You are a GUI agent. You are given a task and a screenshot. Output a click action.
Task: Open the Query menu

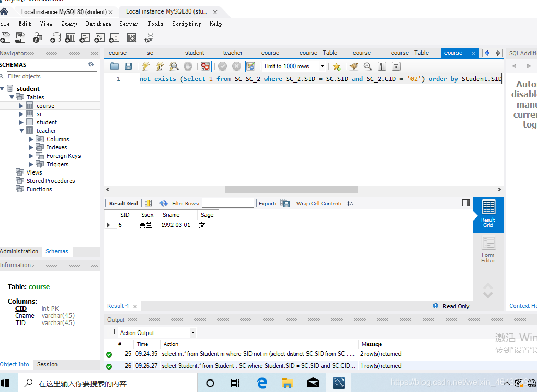tap(69, 24)
